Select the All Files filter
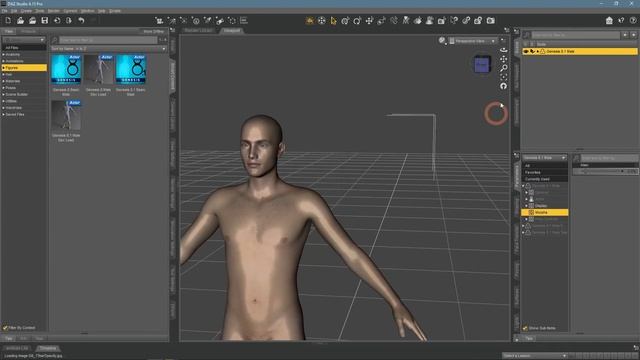The height and width of the screenshot is (360, 640). pyautogui.click(x=24, y=48)
